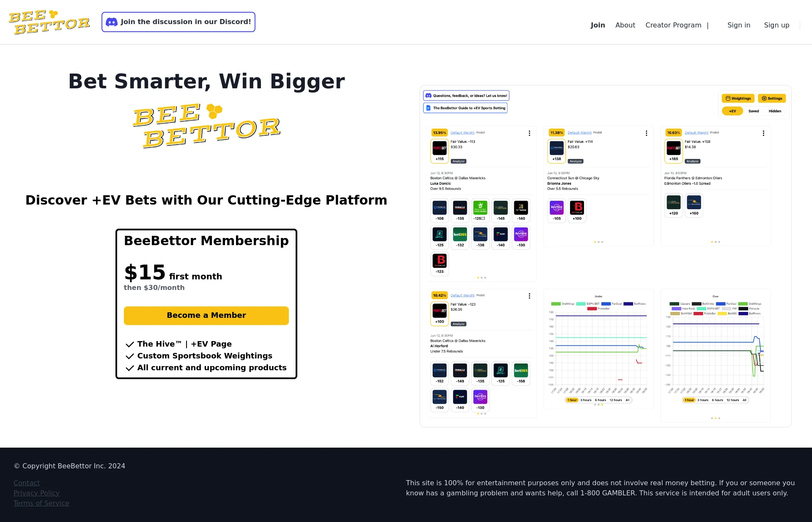Viewport: 812px width, 522px height.
Task: Expand the three-dot menu on Edmonton Oilers card
Action: click(763, 132)
